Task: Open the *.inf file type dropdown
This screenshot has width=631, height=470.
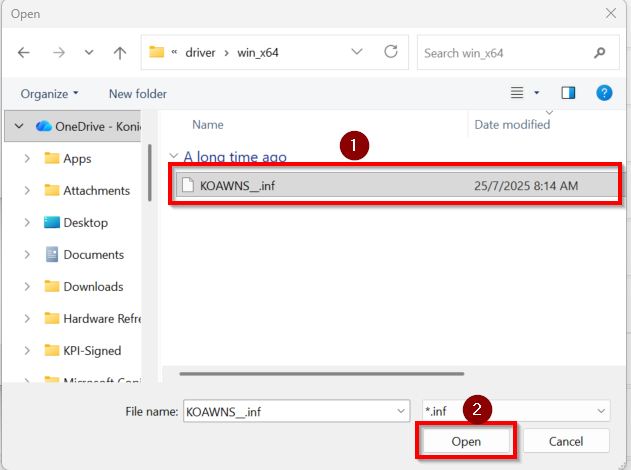Action: pyautogui.click(x=601, y=411)
